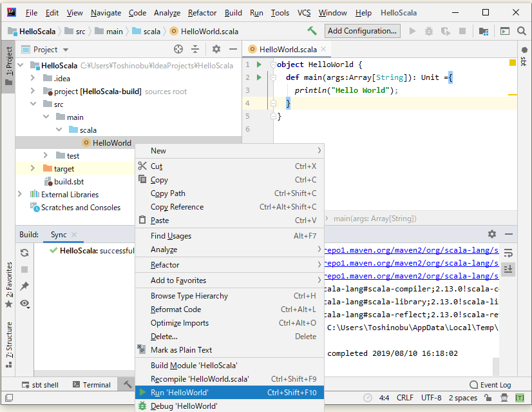Click the Scroll to End icon

(508, 270)
